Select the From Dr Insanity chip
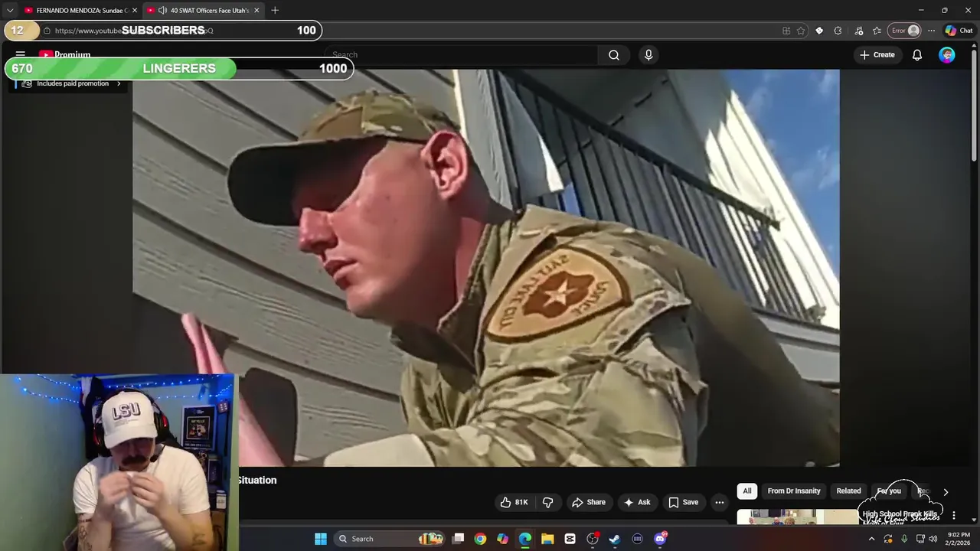 794,491
